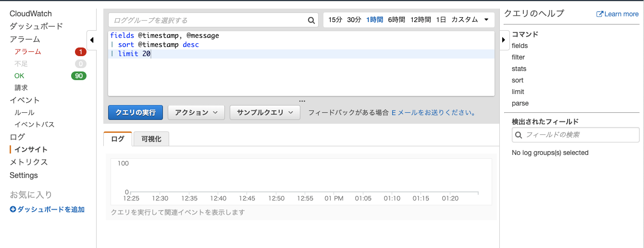This screenshot has width=644, height=248.
Task: Open the アクション dropdown menu
Action: click(x=196, y=112)
